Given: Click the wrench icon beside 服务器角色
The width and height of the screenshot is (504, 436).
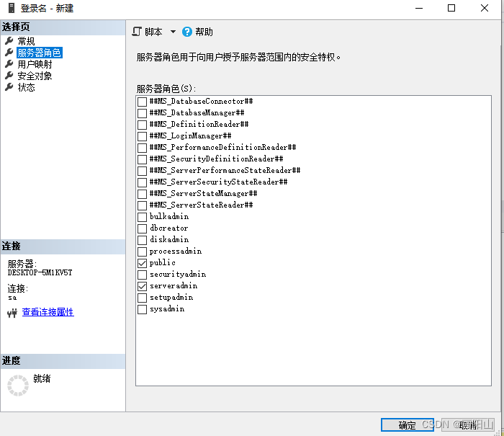Looking at the screenshot, I should click(x=9, y=52).
